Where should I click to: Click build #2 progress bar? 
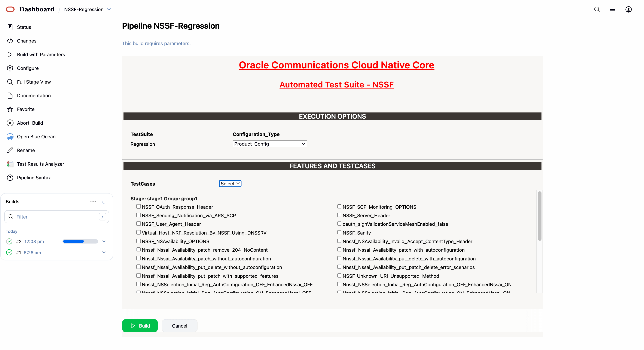80,241
